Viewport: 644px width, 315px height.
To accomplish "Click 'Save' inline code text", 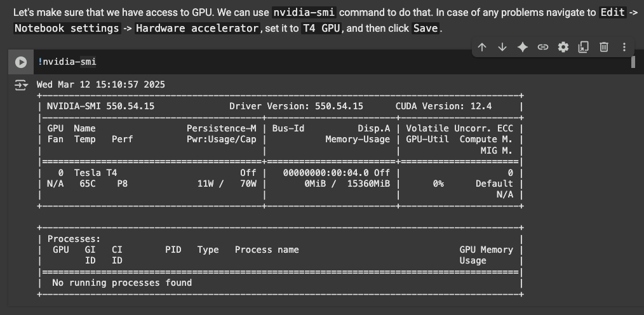I will (426, 29).
